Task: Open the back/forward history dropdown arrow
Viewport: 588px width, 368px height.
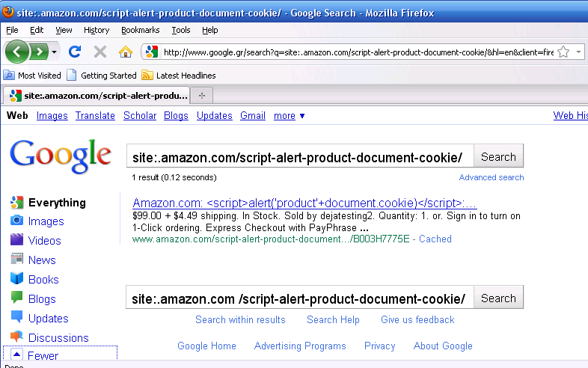Action: (55, 52)
